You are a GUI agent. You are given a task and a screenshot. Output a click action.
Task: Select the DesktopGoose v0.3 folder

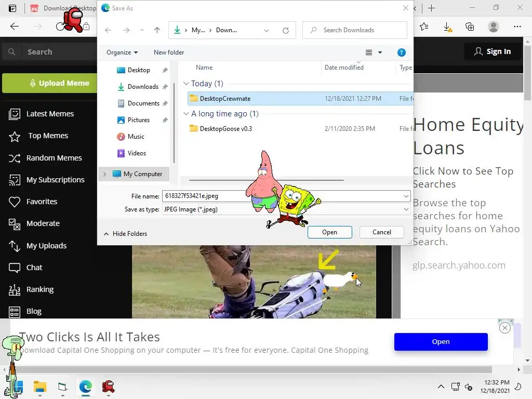click(300, 129)
